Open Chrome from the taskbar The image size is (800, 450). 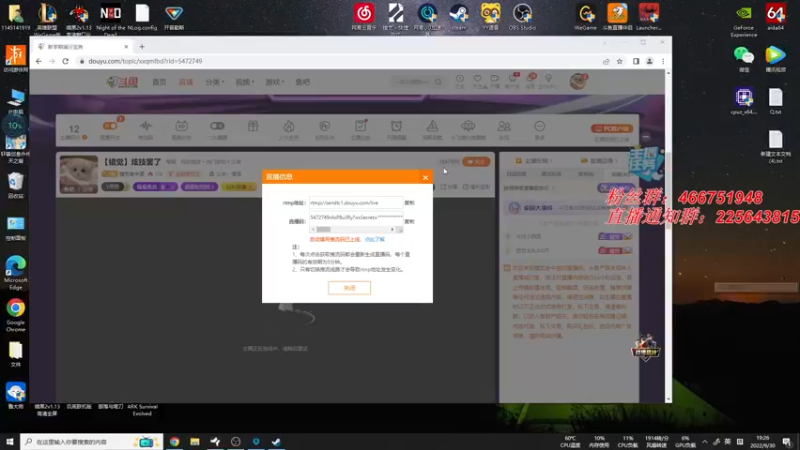pos(174,442)
